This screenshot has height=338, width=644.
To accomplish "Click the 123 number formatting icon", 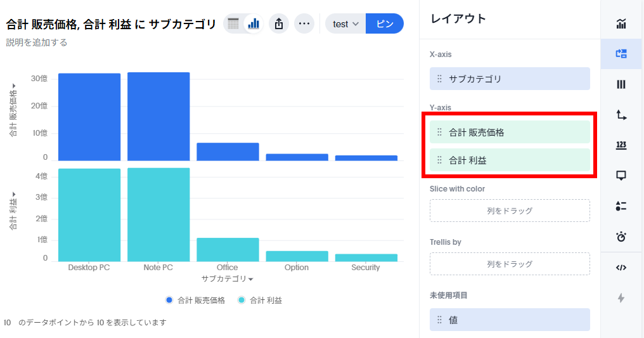I will (621, 145).
